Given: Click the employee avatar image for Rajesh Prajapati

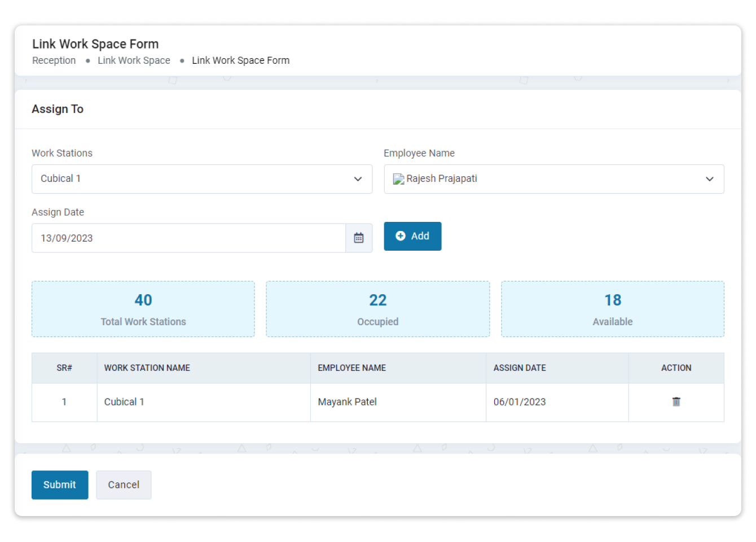Looking at the screenshot, I should (398, 179).
